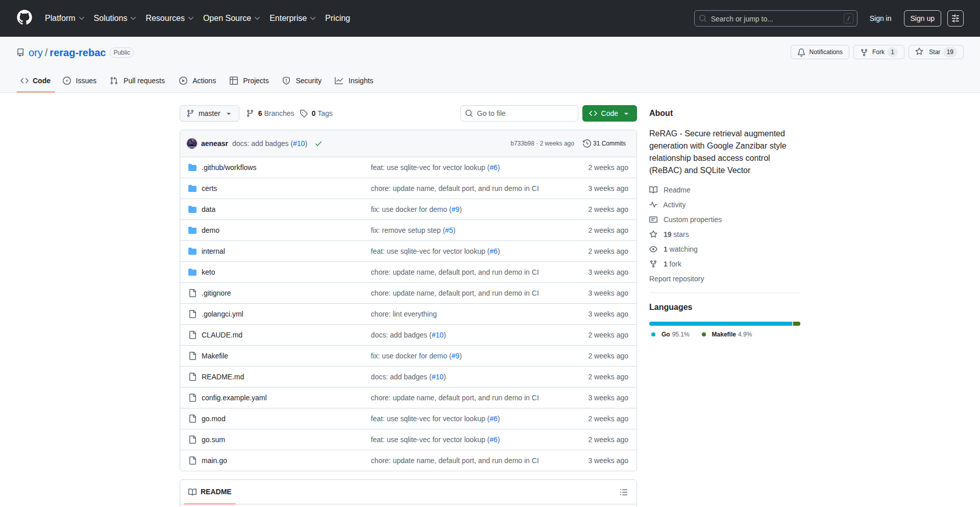
Task: Click the Go language bar segment
Action: [x=720, y=324]
